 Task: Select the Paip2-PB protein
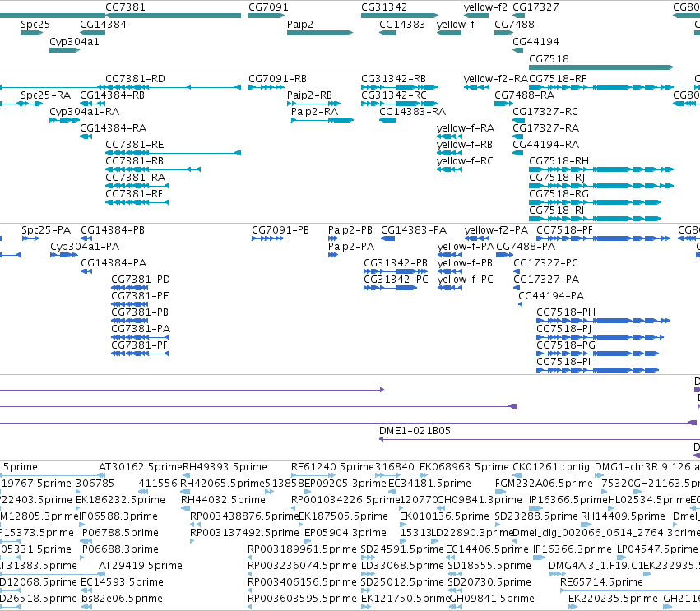(x=333, y=238)
